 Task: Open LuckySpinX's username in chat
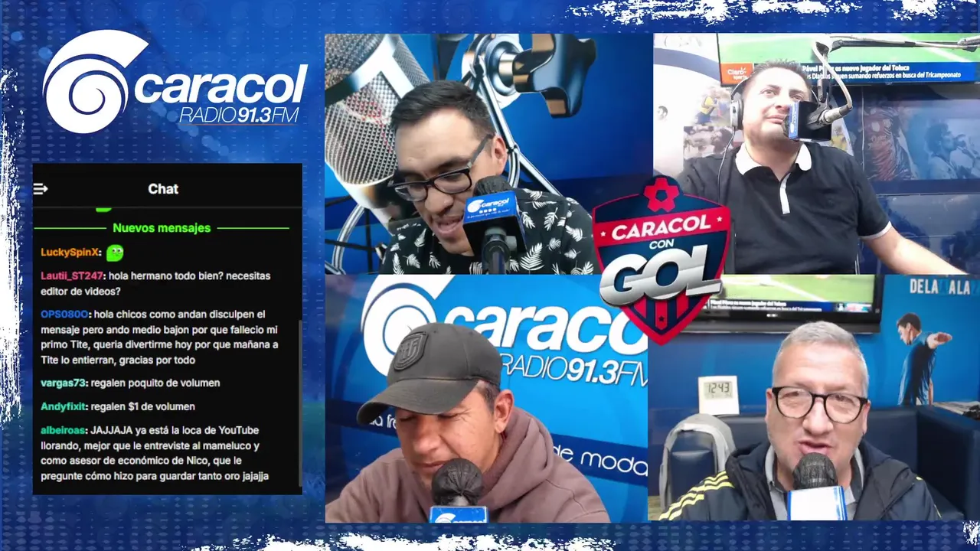70,253
